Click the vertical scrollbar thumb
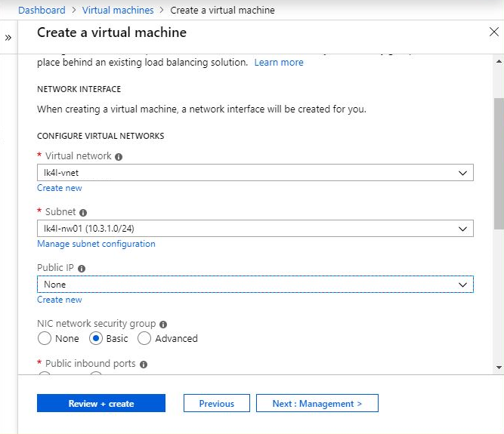The height and width of the screenshot is (434, 504). pos(498,162)
